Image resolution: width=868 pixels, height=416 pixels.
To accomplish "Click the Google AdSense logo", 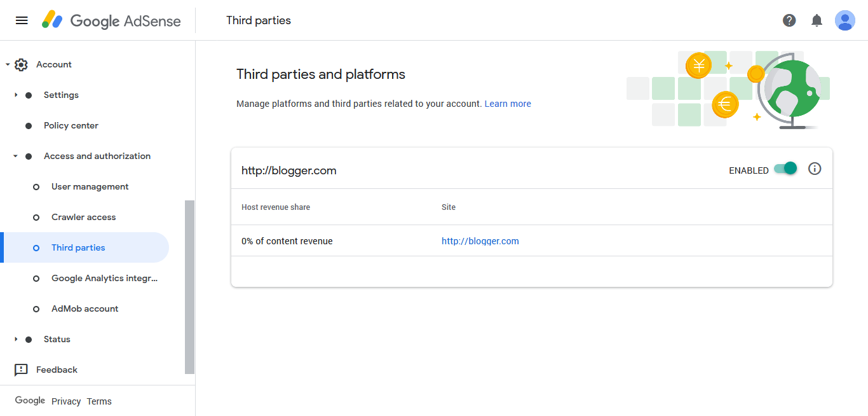I will (x=112, y=20).
